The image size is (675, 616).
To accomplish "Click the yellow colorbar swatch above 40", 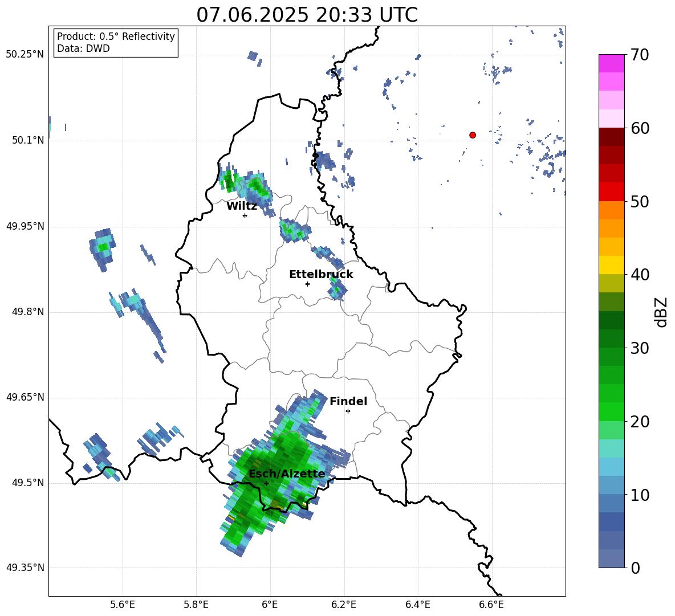I will 612,265.
